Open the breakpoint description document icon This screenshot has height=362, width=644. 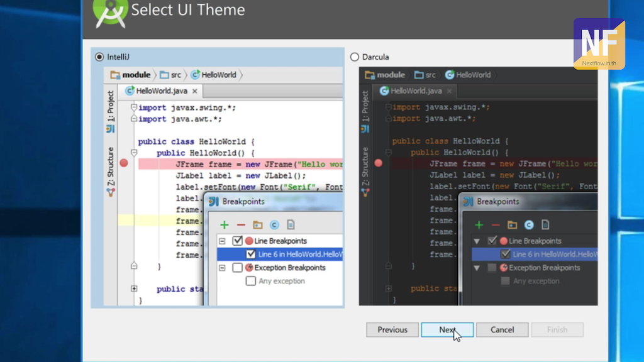tap(291, 224)
